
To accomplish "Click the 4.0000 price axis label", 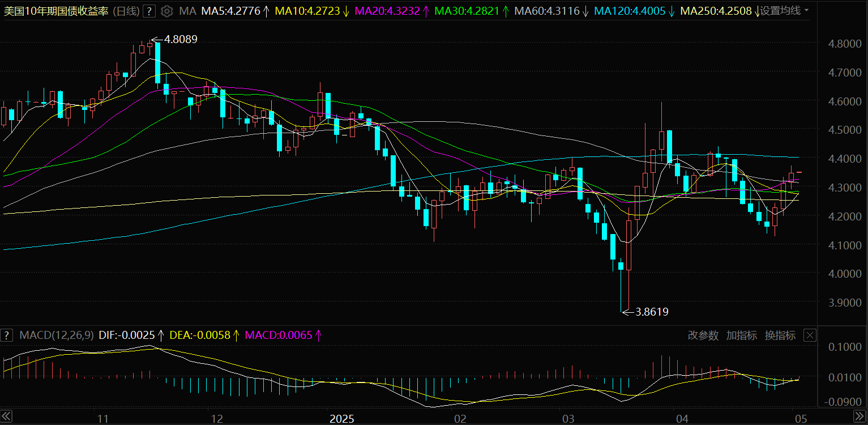I will [x=844, y=274].
